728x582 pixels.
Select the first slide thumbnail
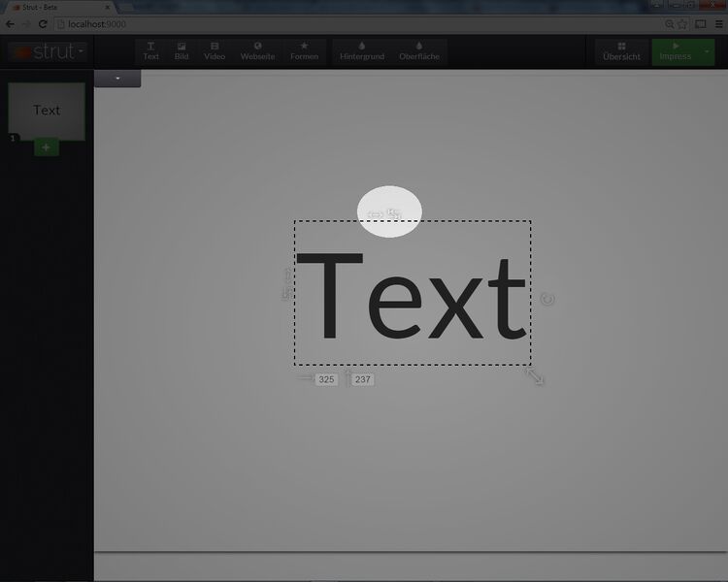(47, 111)
